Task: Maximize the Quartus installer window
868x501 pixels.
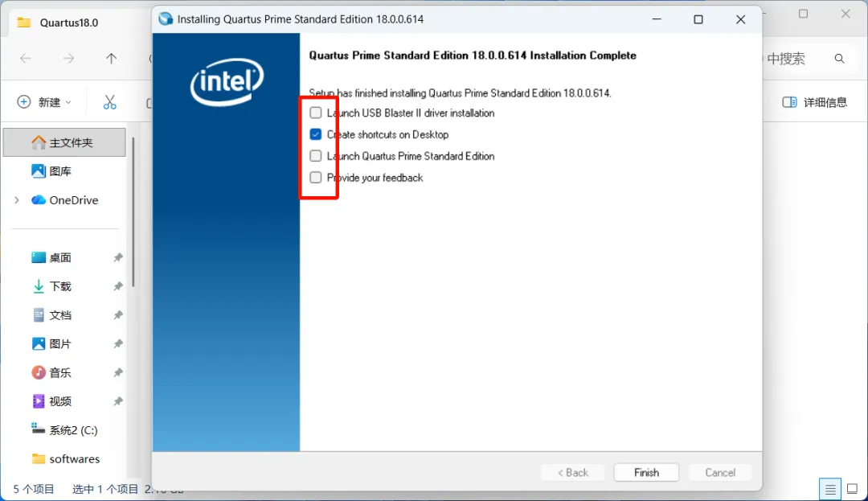Action: [x=698, y=19]
